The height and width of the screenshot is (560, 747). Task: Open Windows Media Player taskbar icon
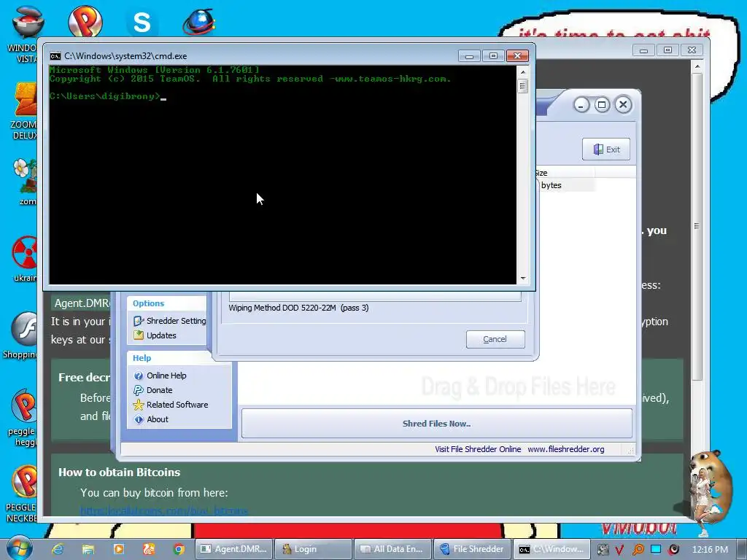pyautogui.click(x=119, y=549)
